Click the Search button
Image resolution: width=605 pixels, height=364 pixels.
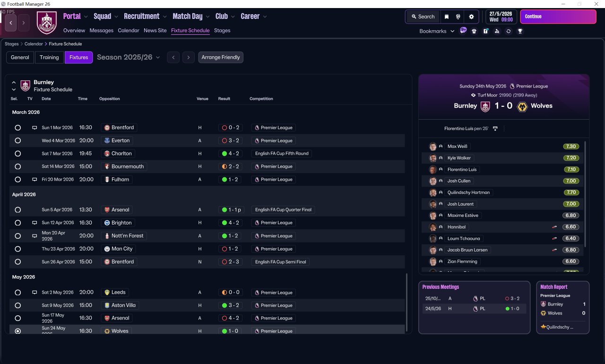coord(423,17)
